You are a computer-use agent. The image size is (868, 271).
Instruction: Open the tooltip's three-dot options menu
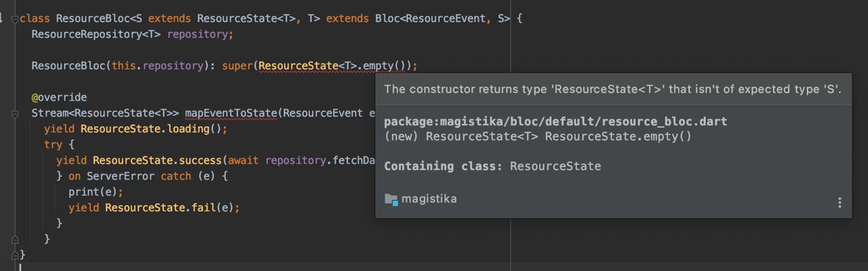pyautogui.click(x=840, y=203)
